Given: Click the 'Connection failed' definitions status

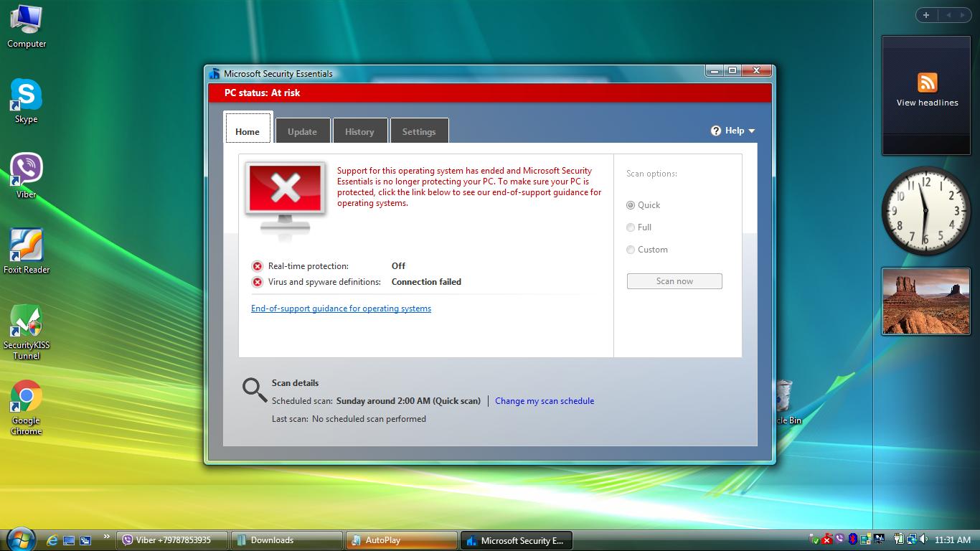Looking at the screenshot, I should (x=426, y=282).
